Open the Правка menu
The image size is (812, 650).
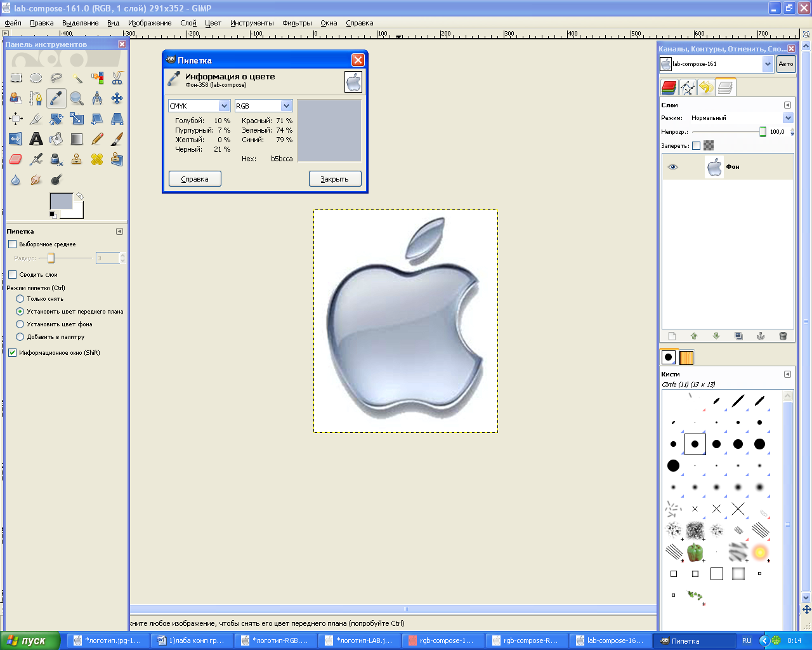(x=41, y=23)
